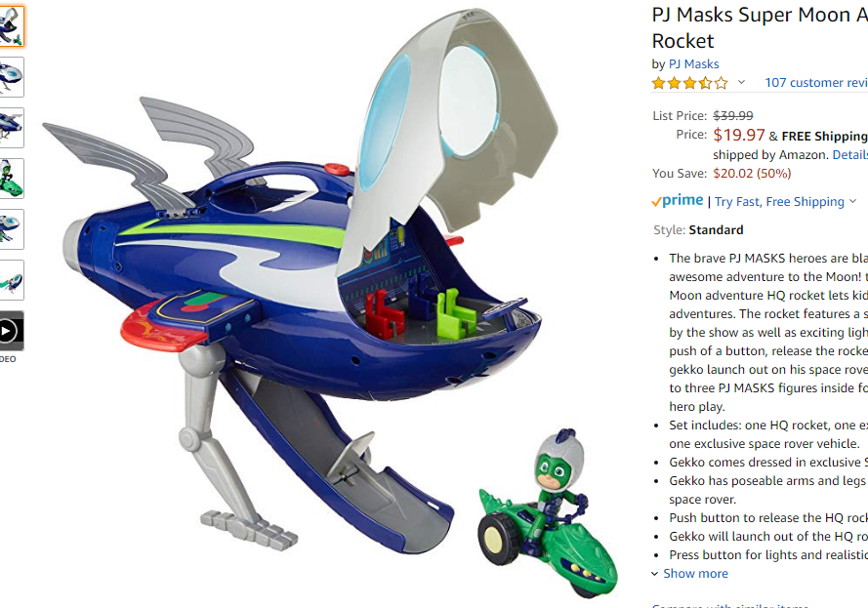Expand the star rating breakdown chevron
Viewport: 868px width, 608px height.
(x=741, y=82)
